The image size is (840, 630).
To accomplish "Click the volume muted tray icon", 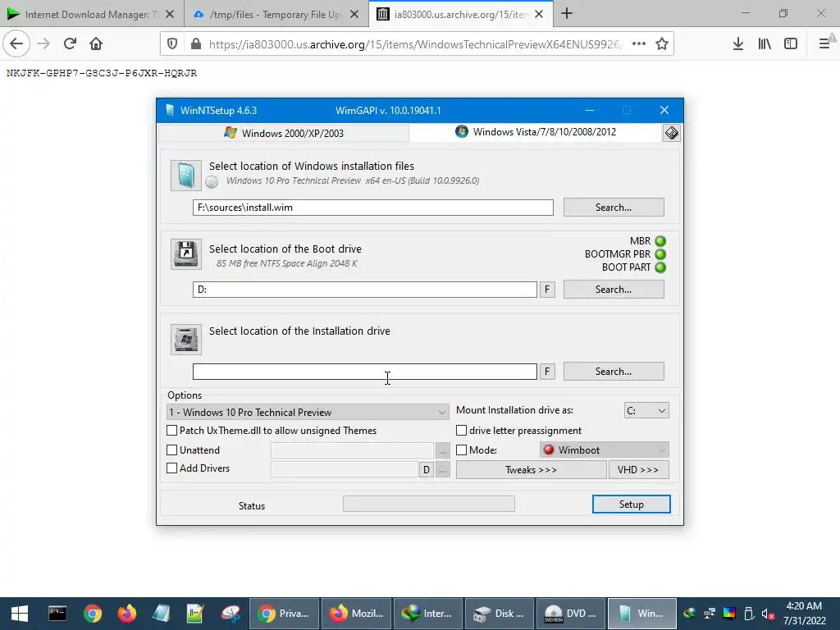I will (x=769, y=614).
